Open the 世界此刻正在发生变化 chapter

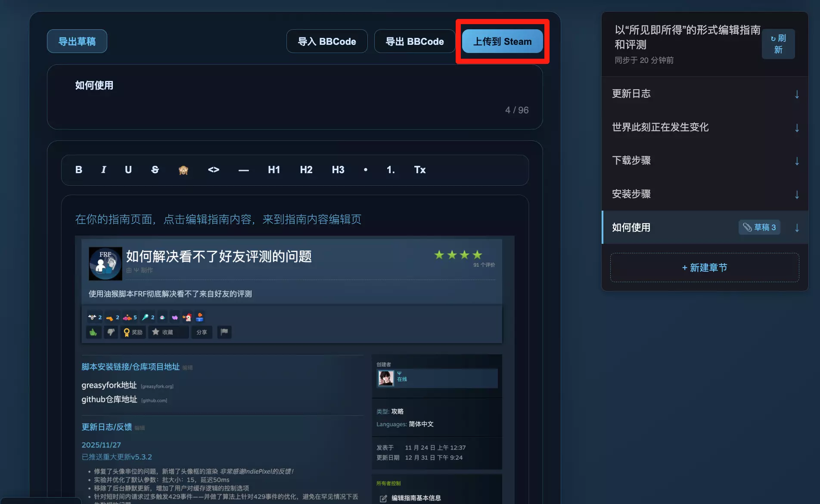click(x=705, y=128)
